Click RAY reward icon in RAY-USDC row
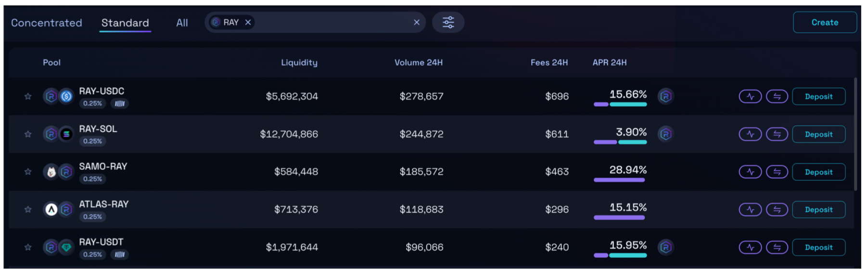Viewport: 868px width, 275px height. 665,97
